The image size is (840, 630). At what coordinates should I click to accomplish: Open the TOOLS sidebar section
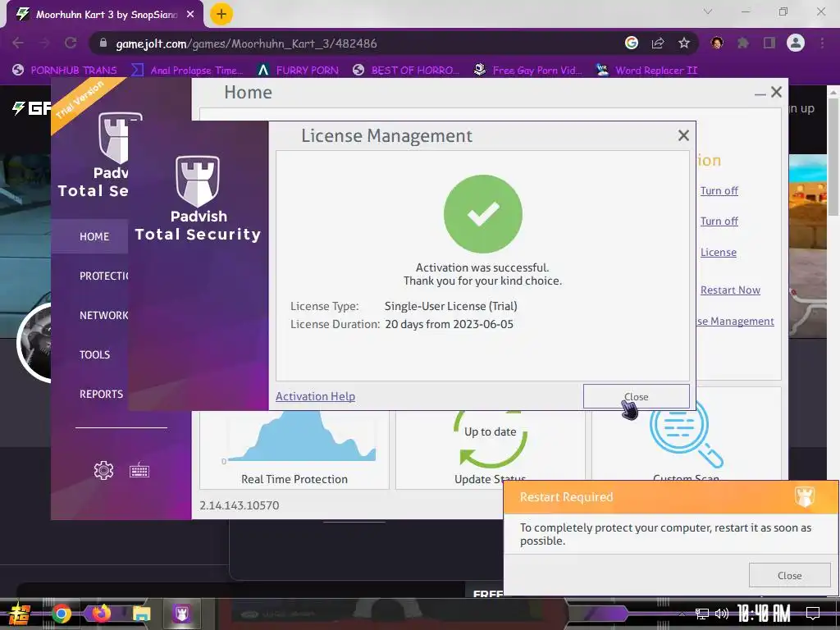94,354
